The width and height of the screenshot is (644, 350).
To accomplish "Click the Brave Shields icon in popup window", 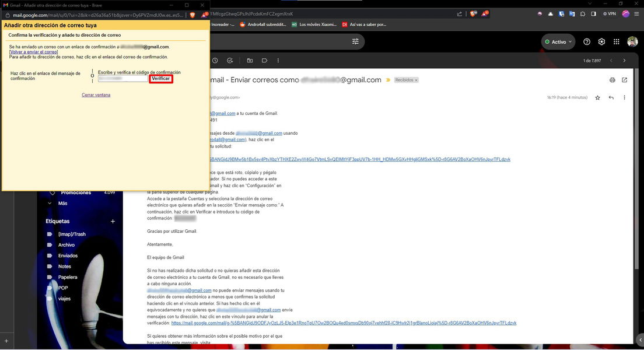I will coord(192,15).
